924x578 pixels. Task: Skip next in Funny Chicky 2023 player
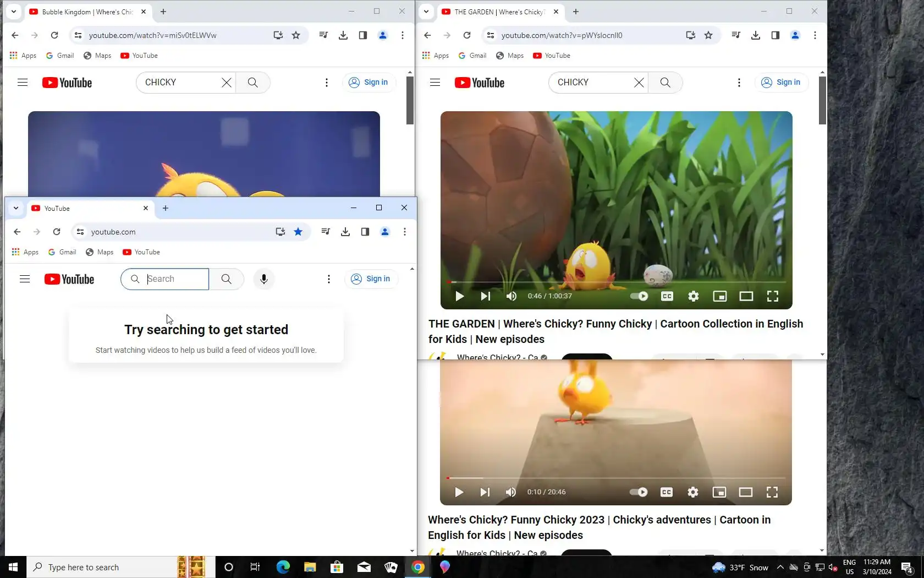point(485,492)
